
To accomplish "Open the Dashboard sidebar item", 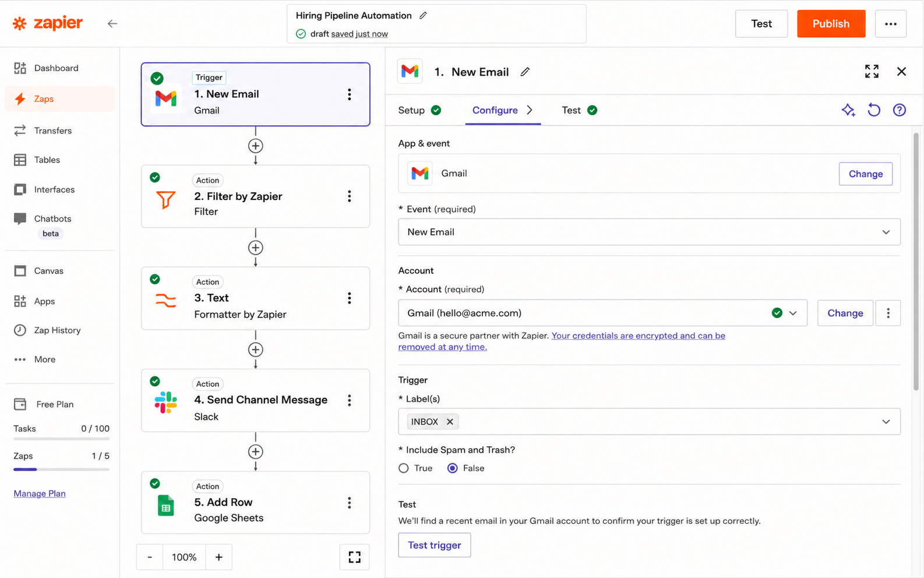I will click(59, 68).
